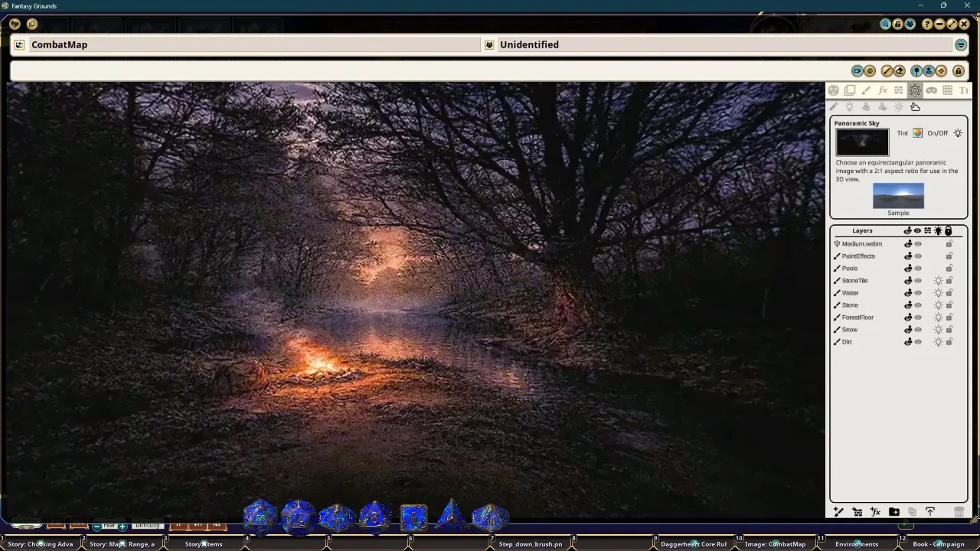The width and height of the screenshot is (980, 551).
Task: Click the blue d6 die
Action: 413,517
